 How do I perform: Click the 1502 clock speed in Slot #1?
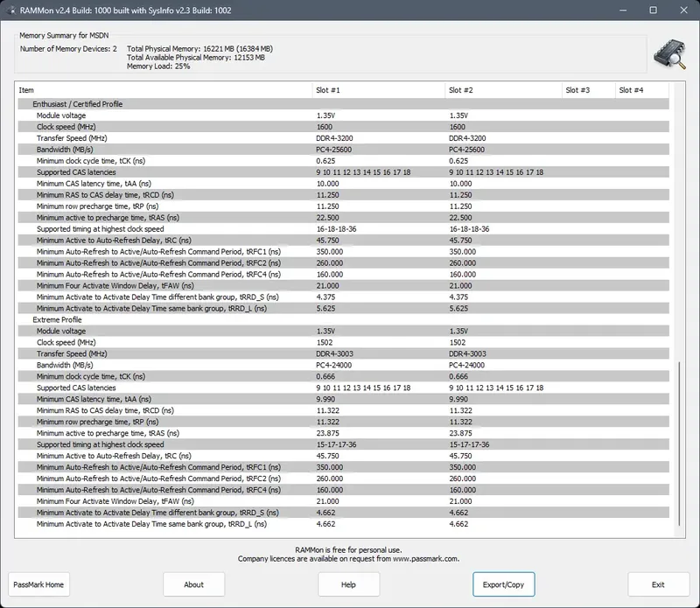coord(325,342)
